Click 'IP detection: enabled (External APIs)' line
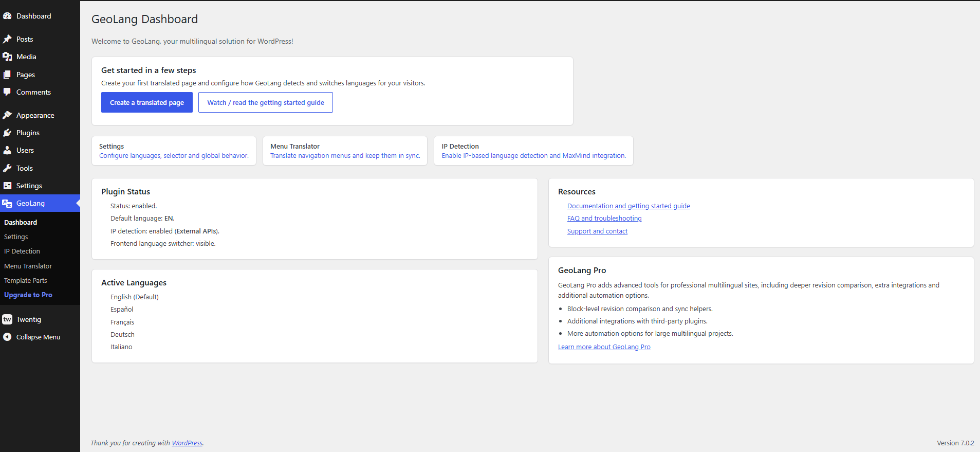 pyautogui.click(x=165, y=231)
